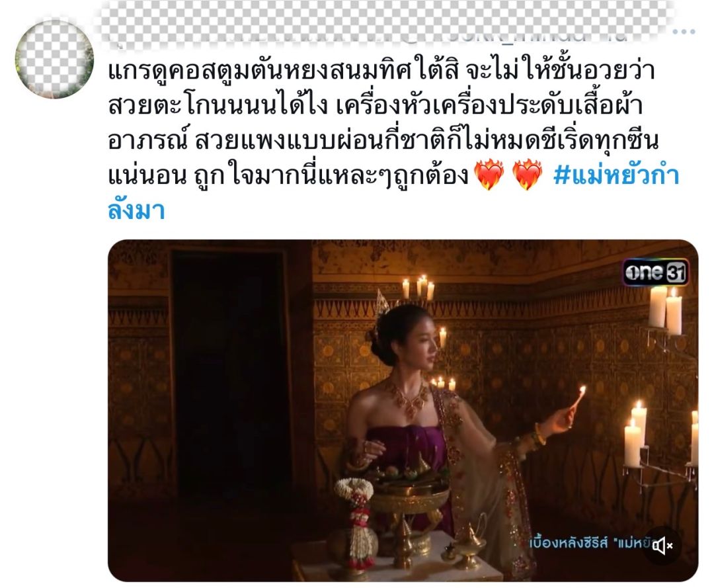Play the video of the woman lighting candles

pos(403,410)
